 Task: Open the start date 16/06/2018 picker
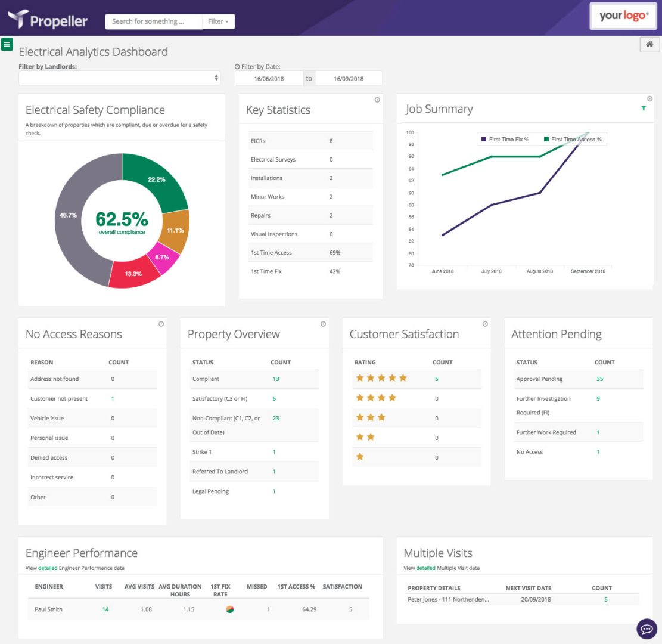click(269, 79)
